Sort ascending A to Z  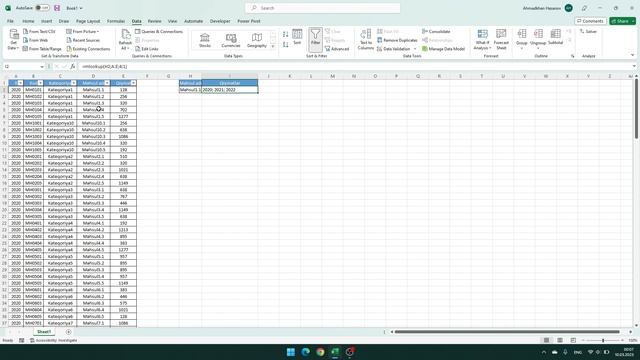point(285,35)
